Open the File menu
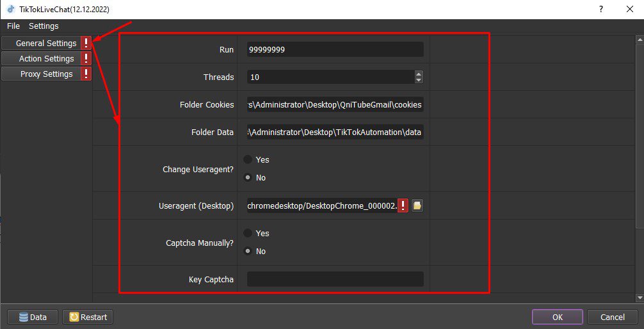 pyautogui.click(x=13, y=26)
